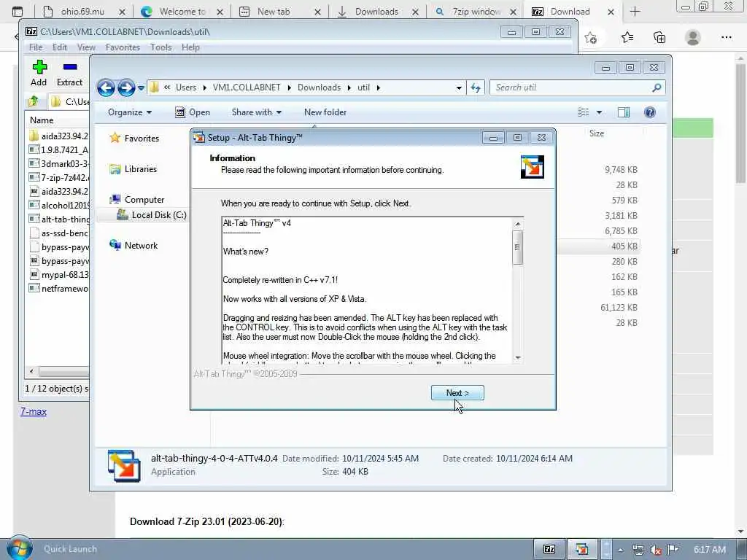Click the browser collections icon
This screenshot has width=747, height=560.
click(x=659, y=37)
